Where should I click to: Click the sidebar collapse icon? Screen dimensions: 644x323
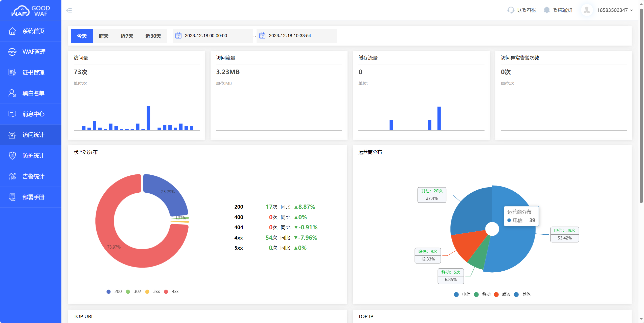pos(69,10)
